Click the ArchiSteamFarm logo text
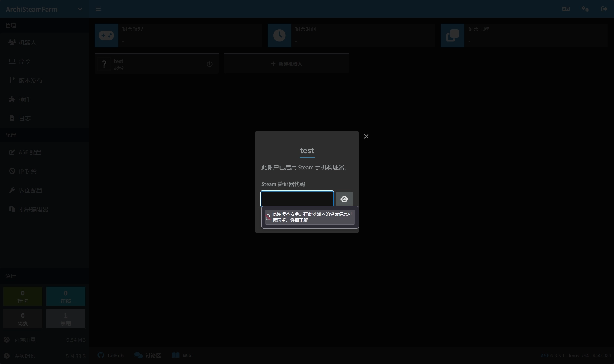The height and width of the screenshot is (364, 614). coord(32,9)
